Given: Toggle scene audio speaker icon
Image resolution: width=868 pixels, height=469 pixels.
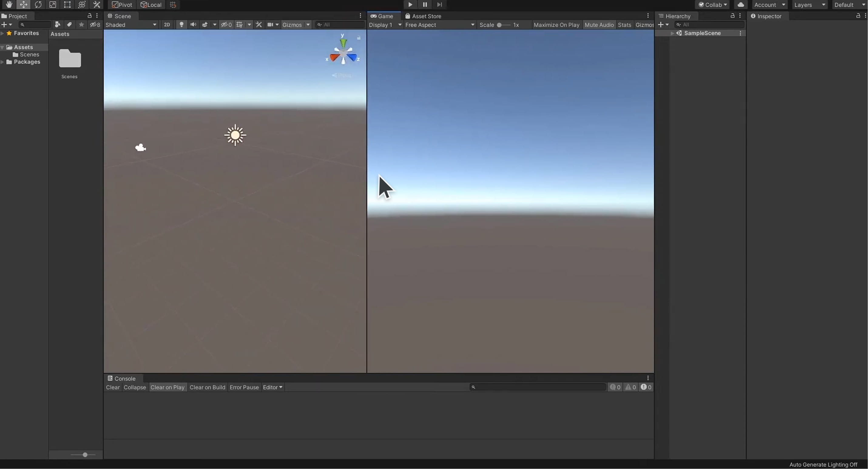Looking at the screenshot, I should 193,25.
